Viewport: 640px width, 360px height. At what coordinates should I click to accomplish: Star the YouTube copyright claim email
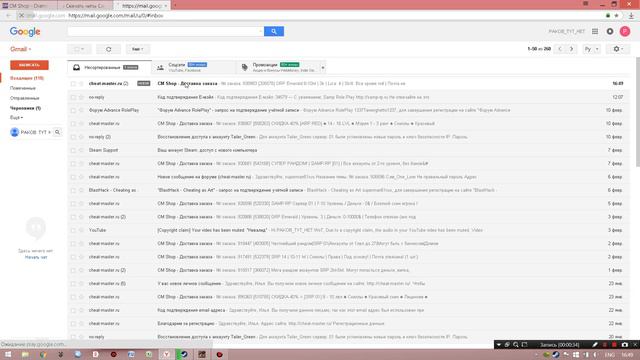tap(81, 230)
